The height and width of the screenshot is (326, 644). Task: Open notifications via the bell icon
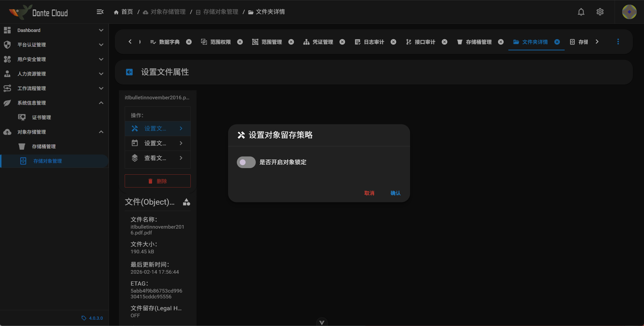[x=581, y=12]
